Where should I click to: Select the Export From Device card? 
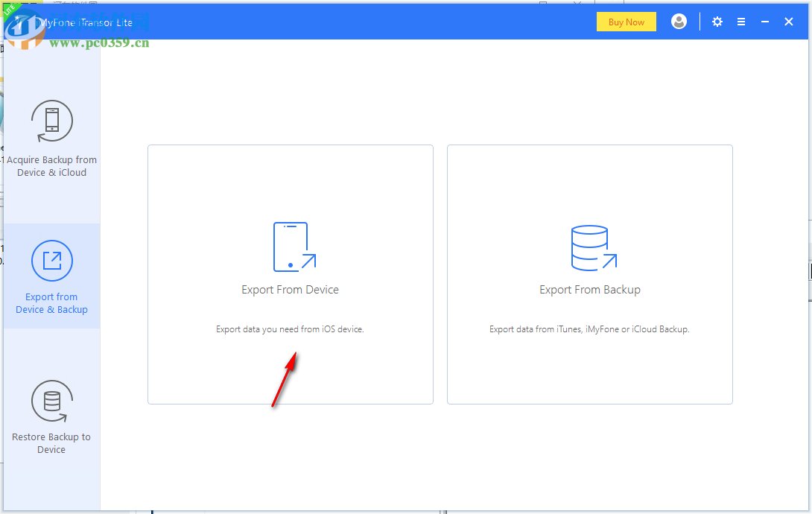click(x=290, y=274)
